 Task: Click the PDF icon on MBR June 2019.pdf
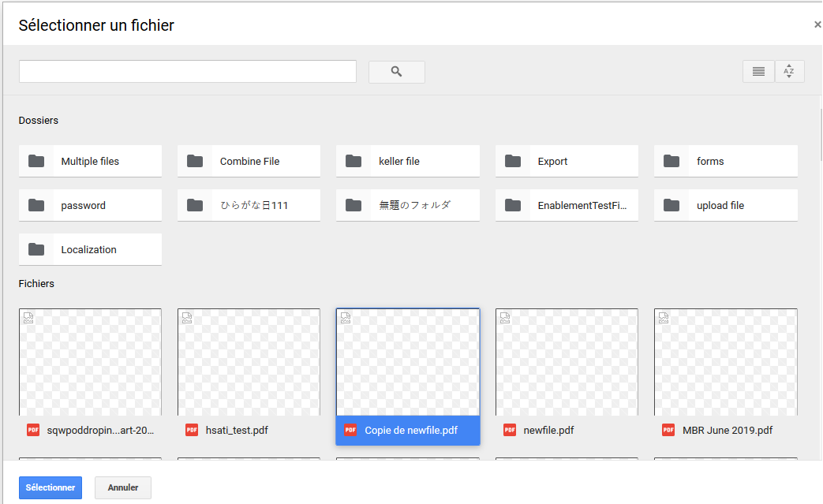tap(668, 430)
